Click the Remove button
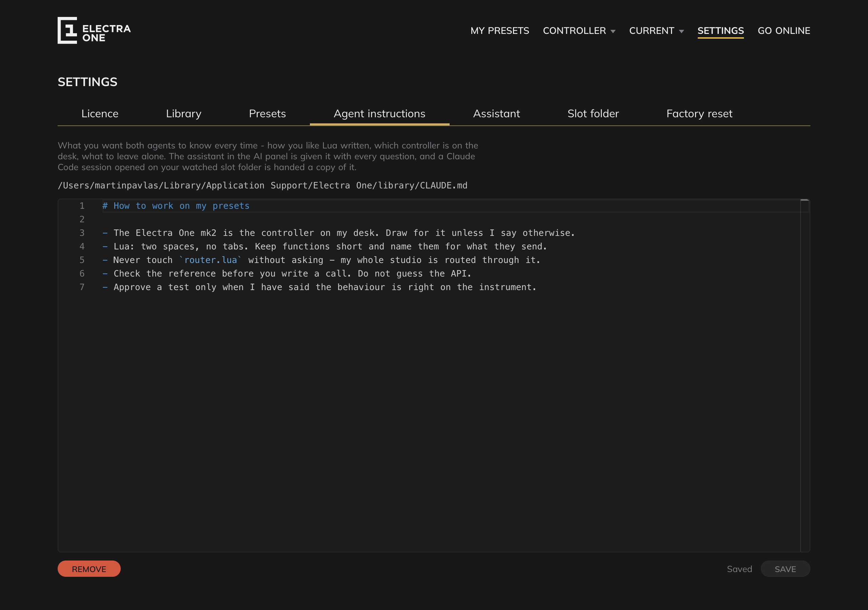Viewport: 868px width, 610px height. [x=89, y=569]
